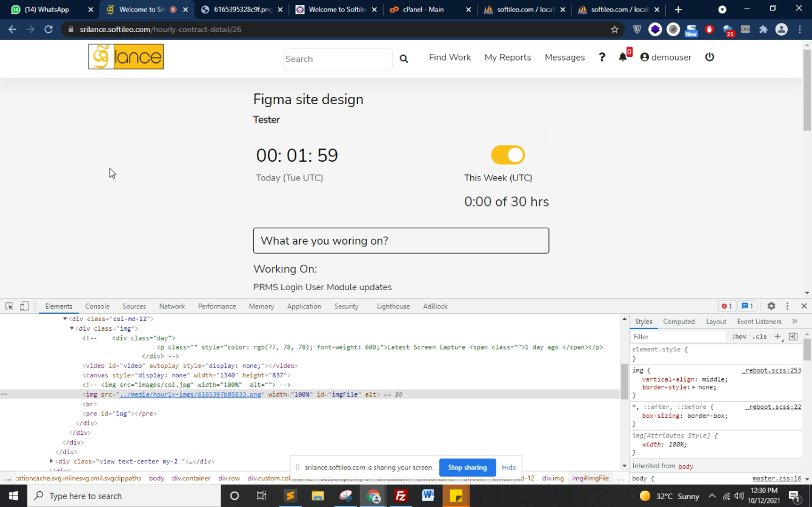Click the search magnifier icon
Image resolution: width=812 pixels, height=507 pixels.
(404, 59)
